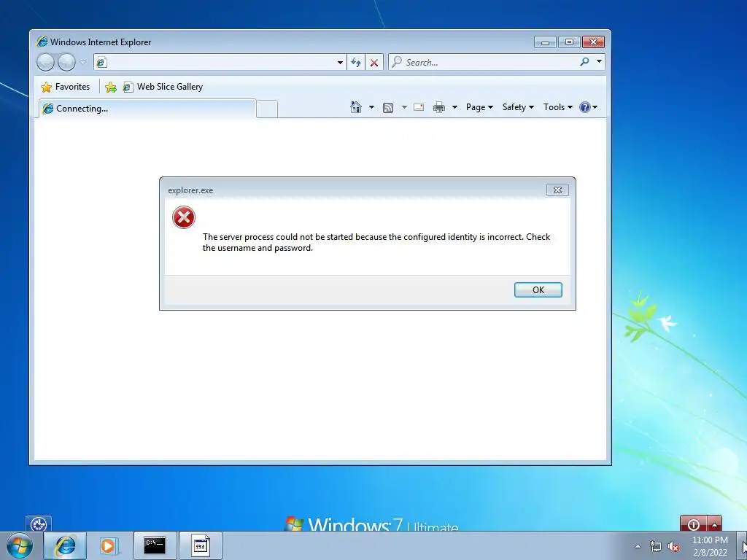Screen dimensions: 747x560
Task: Maximize the Internet Explorer window
Action: 569,42
